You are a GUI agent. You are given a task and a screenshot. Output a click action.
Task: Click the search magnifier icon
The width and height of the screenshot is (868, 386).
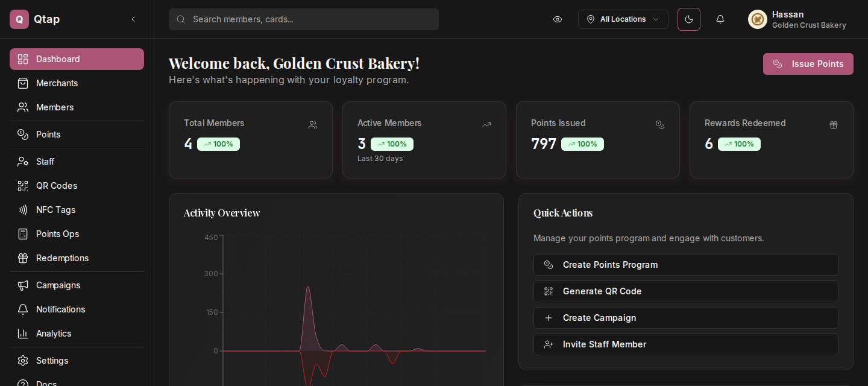(x=181, y=19)
